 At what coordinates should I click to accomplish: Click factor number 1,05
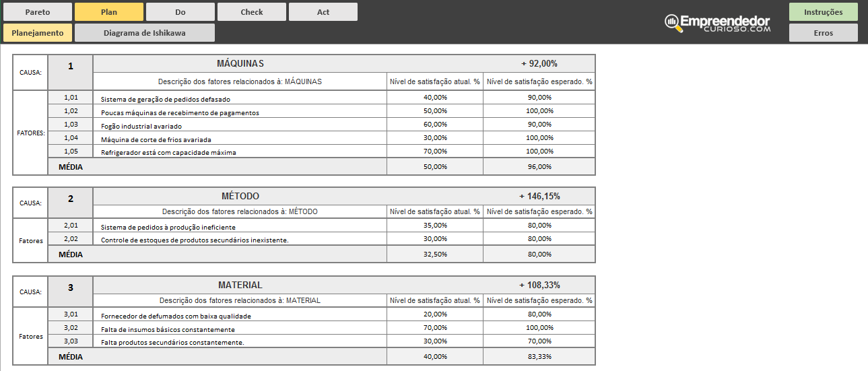71,151
